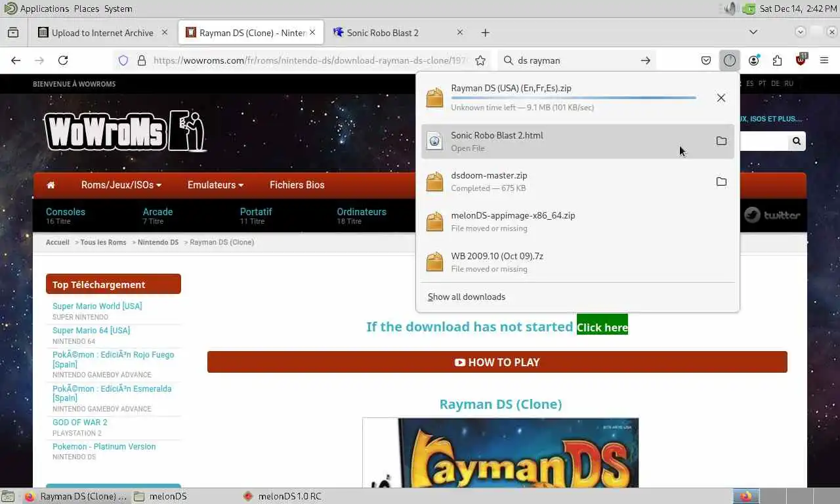Open the clock showing Sat Dec 14
Viewport: 840px width, 504px height.
[x=797, y=9]
